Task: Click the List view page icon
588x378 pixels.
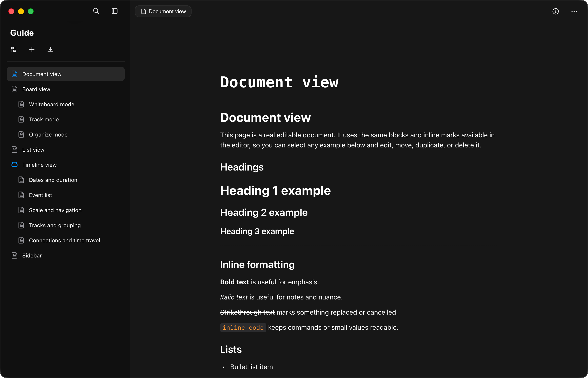Action: pyautogui.click(x=14, y=150)
